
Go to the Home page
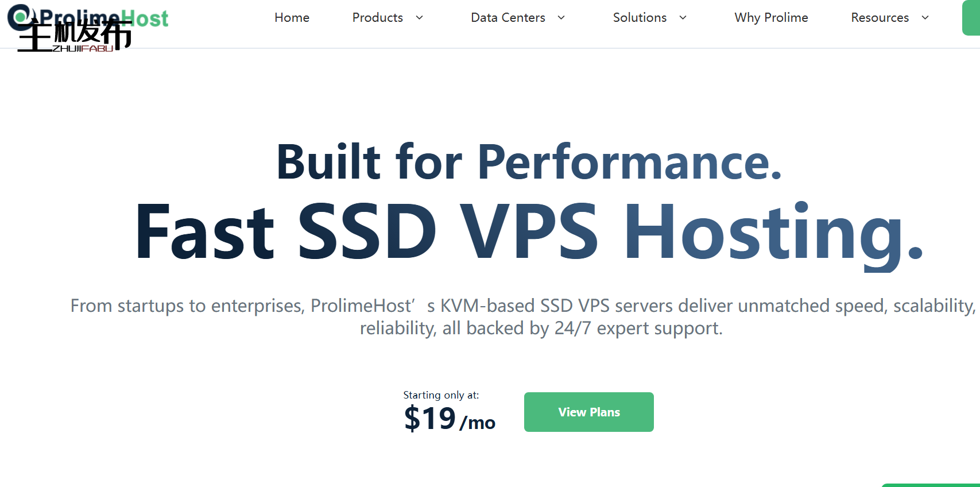point(292,18)
